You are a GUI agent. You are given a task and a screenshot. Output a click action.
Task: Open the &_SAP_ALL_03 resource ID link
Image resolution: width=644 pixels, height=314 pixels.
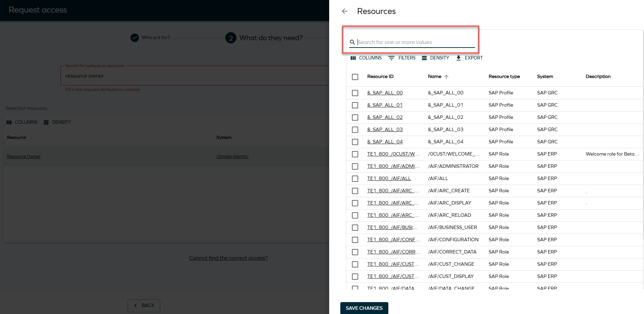pyautogui.click(x=385, y=129)
